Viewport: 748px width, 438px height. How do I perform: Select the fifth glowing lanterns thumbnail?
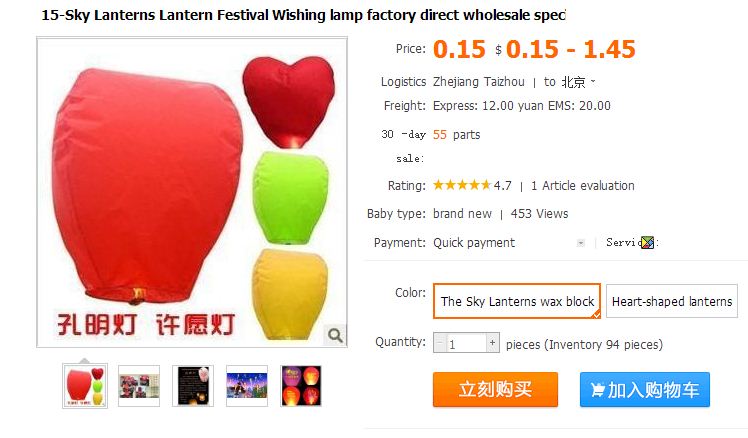(301, 386)
